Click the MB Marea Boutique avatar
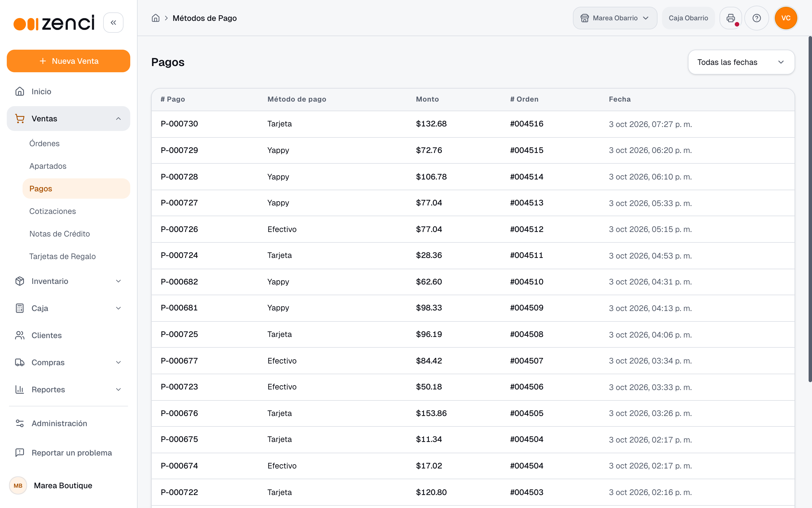The height and width of the screenshot is (508, 812). (18, 485)
